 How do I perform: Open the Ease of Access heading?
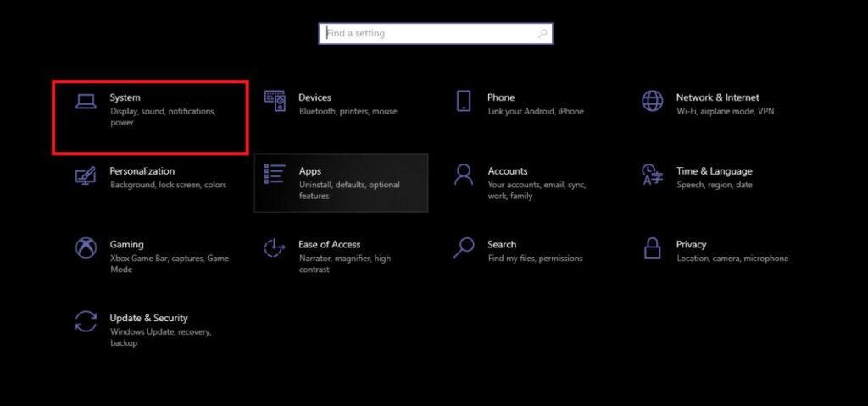(x=330, y=244)
